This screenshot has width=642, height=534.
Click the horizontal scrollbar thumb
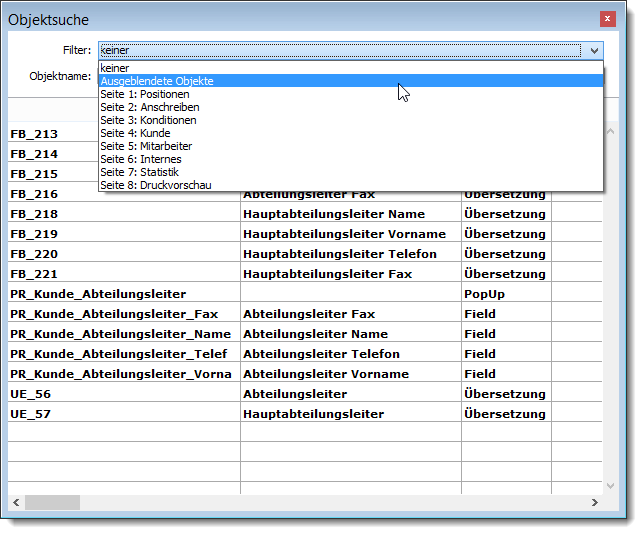[x=53, y=503]
